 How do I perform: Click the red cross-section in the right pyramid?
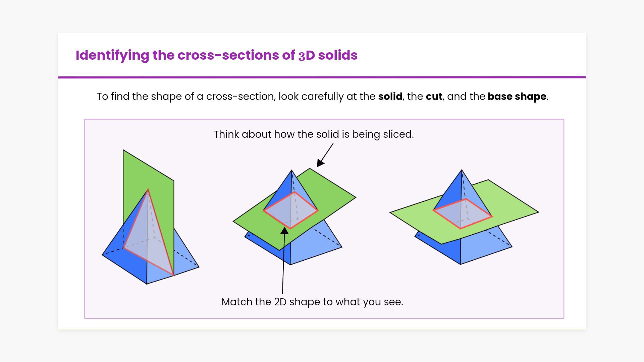pos(462,214)
